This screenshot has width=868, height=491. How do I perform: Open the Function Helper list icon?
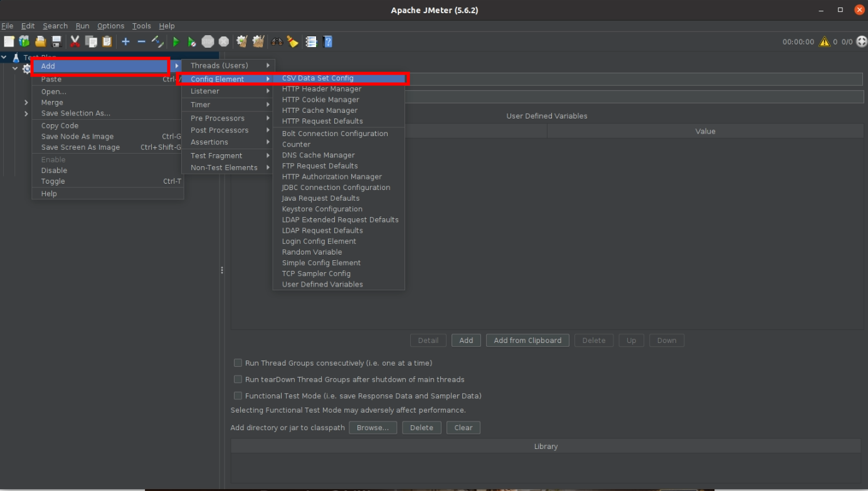(311, 41)
